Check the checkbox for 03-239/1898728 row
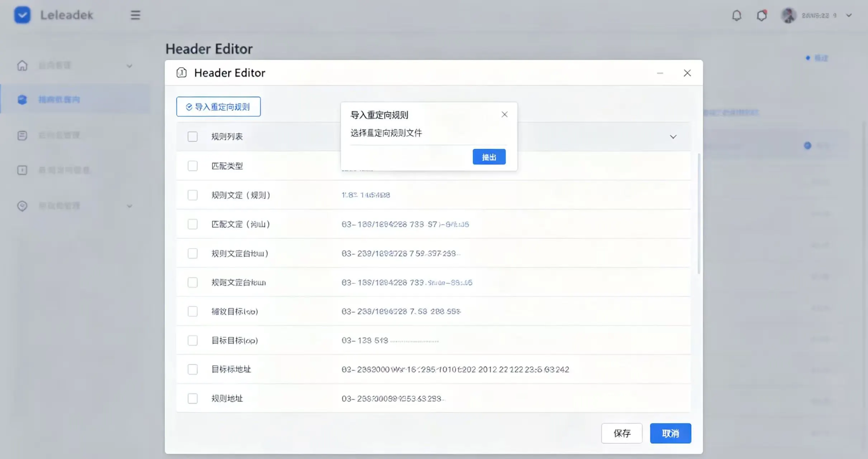The height and width of the screenshot is (459, 868). 193,253
